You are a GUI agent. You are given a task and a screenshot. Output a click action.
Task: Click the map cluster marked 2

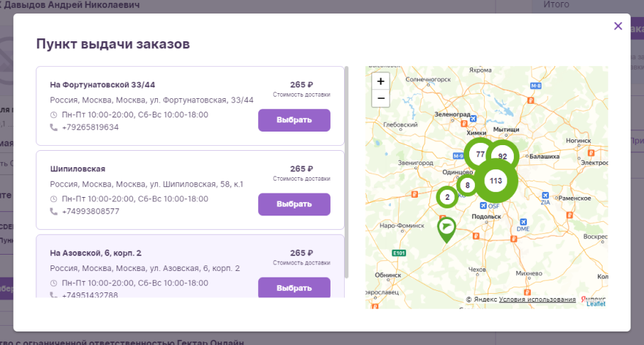pos(447,197)
